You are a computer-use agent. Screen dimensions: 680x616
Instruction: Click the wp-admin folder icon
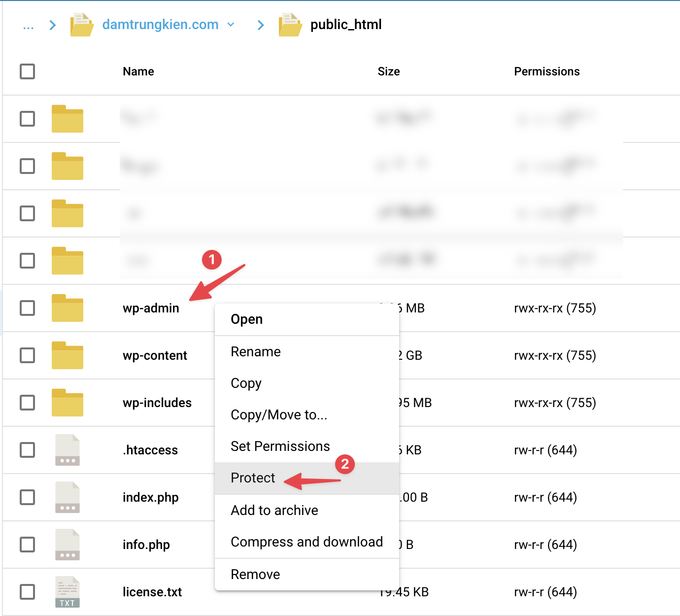coord(68,308)
